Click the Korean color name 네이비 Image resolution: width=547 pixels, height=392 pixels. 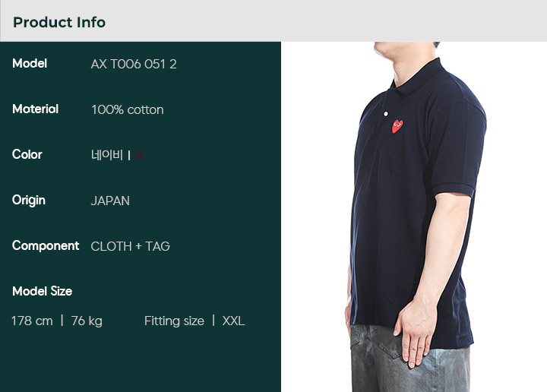(107, 155)
